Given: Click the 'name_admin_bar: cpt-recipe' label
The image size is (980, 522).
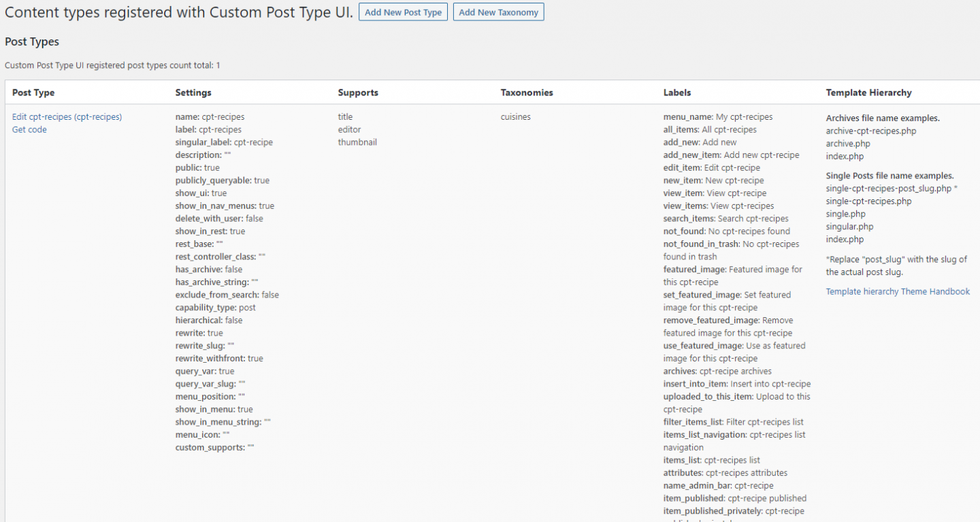Looking at the screenshot, I should [x=719, y=486].
